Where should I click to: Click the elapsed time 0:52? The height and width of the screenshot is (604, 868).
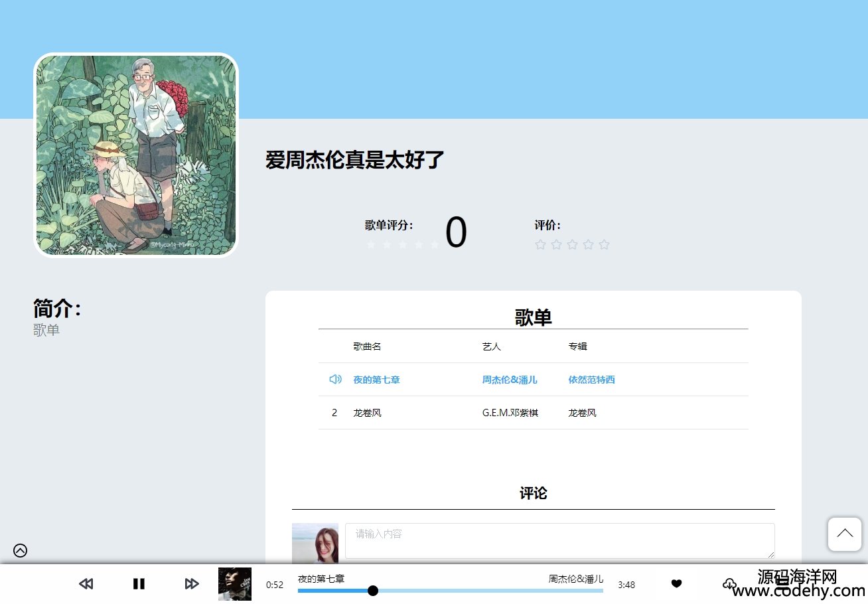click(x=275, y=585)
